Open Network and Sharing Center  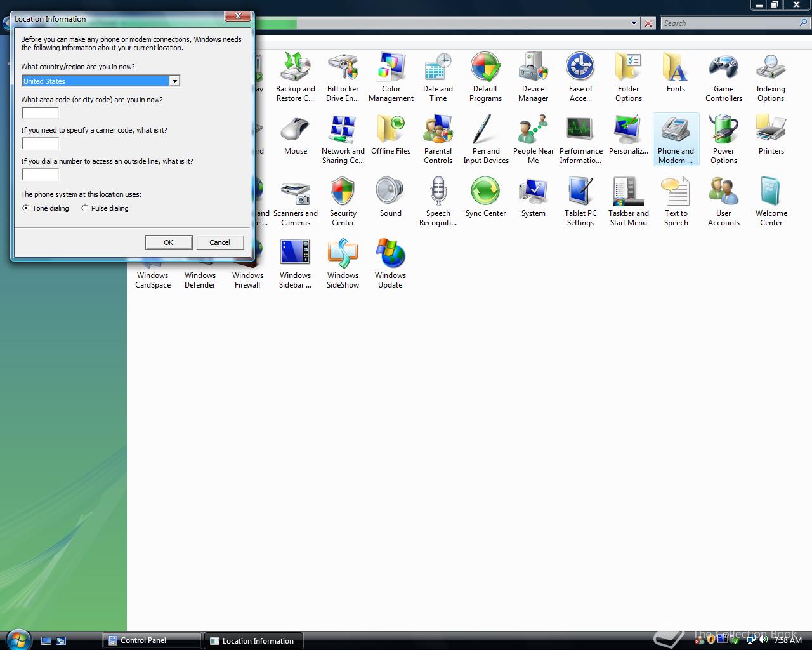click(343, 140)
